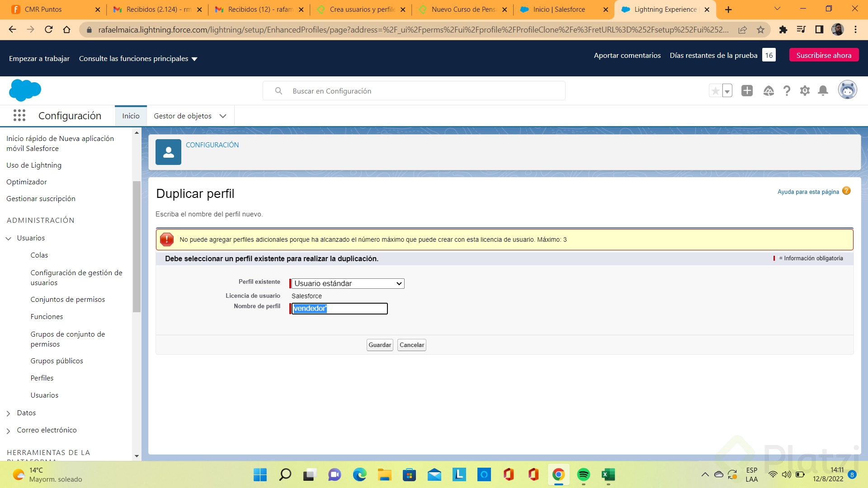Switch to the Inicio | Salesforce browser tab
The width and height of the screenshot is (868, 488).
pyautogui.click(x=558, y=9)
